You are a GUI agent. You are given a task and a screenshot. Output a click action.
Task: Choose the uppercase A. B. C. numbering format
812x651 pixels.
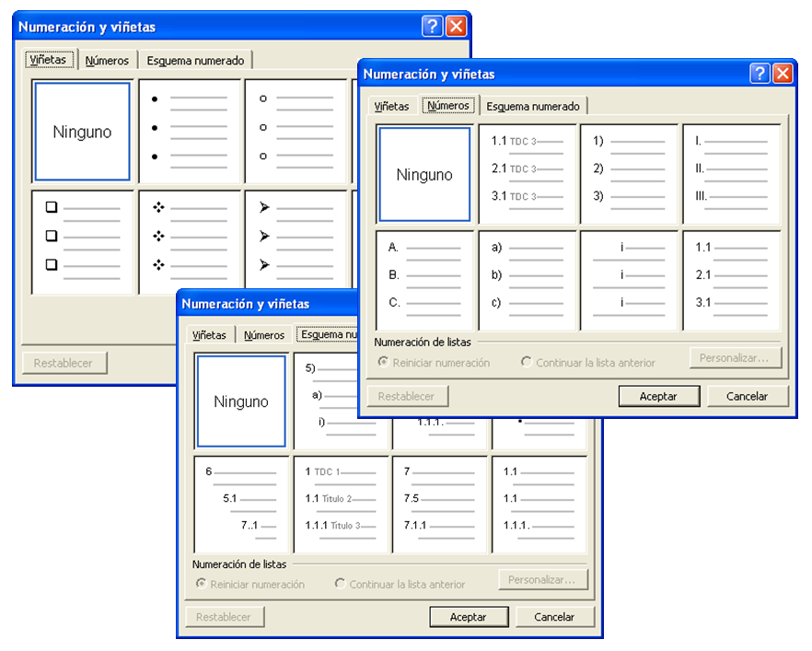point(425,279)
